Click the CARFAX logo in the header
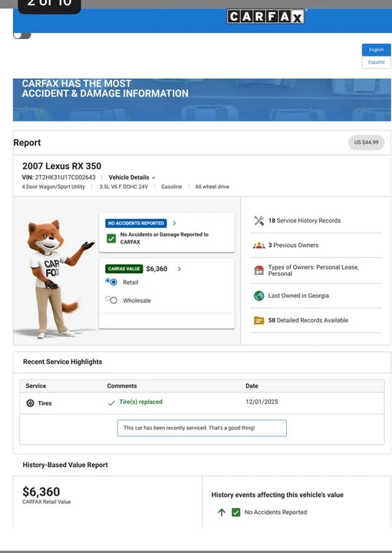 click(x=266, y=17)
